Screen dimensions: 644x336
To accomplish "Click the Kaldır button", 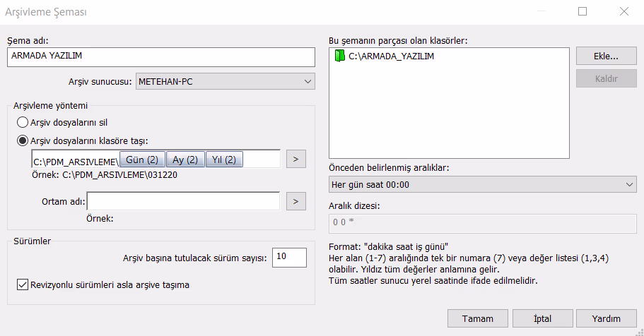I will coord(607,78).
